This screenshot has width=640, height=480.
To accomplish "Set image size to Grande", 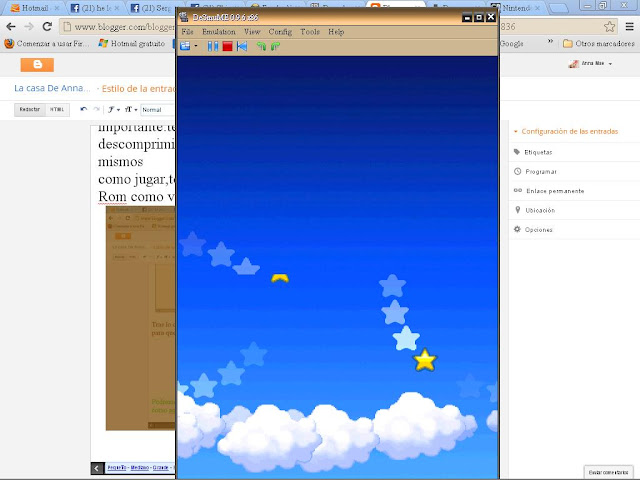I will (x=160, y=467).
